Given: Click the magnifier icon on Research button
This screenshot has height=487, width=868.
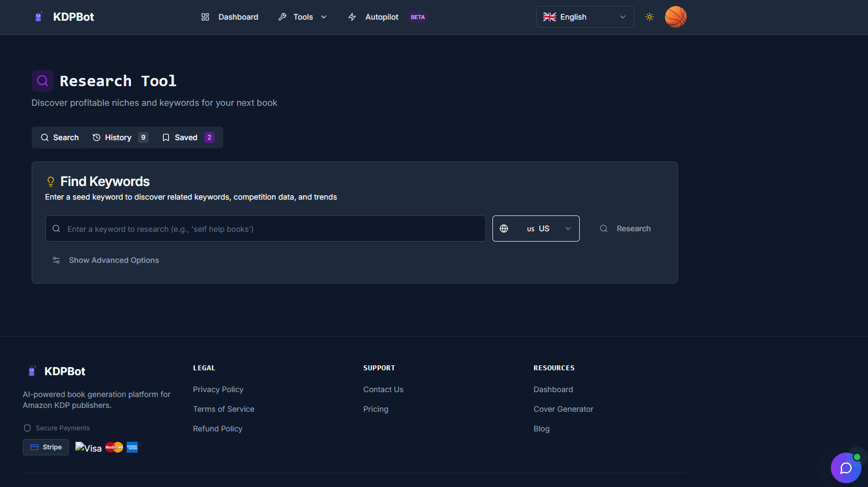Looking at the screenshot, I should (604, 229).
